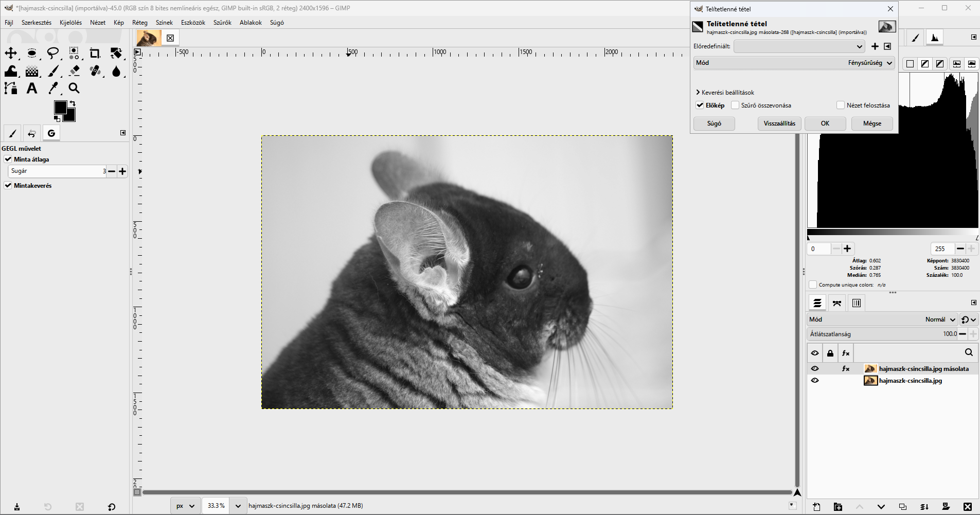Expand Keverési beállítások section
Viewport: 980px width, 515px height.
(x=725, y=93)
